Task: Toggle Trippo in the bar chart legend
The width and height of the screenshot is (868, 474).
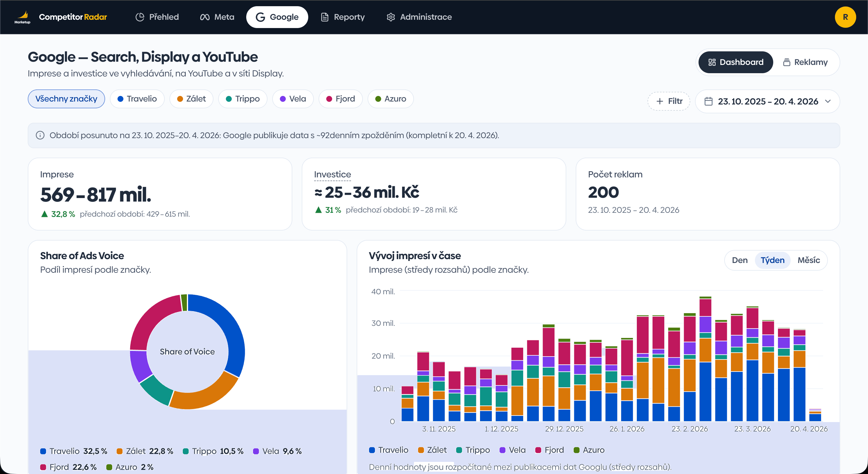Action: [x=473, y=450]
